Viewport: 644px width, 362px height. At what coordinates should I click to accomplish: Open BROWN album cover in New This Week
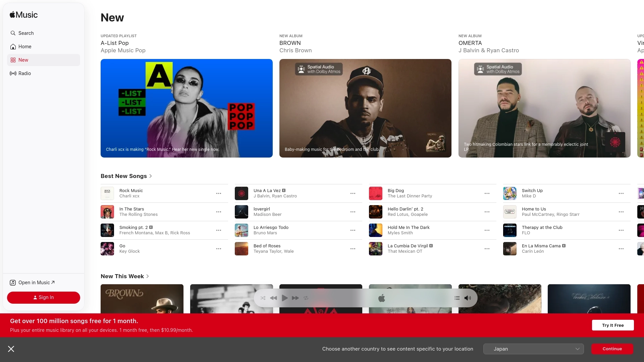142,299
